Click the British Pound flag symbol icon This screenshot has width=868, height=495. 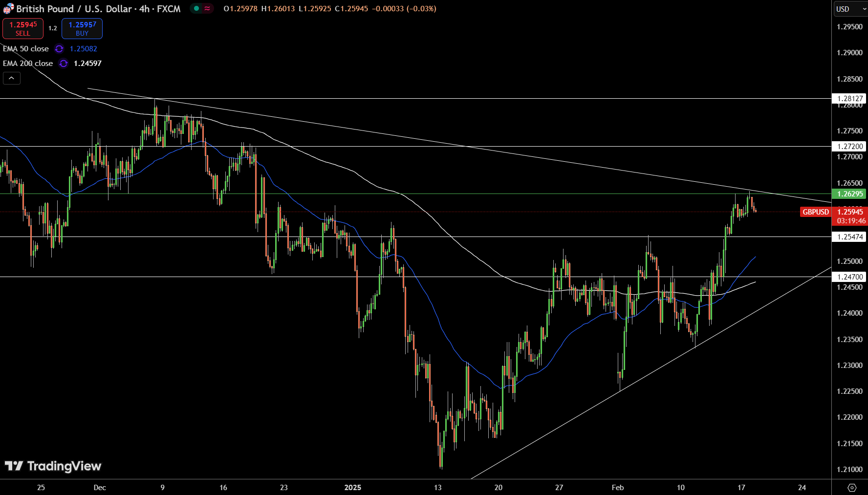(x=8, y=9)
